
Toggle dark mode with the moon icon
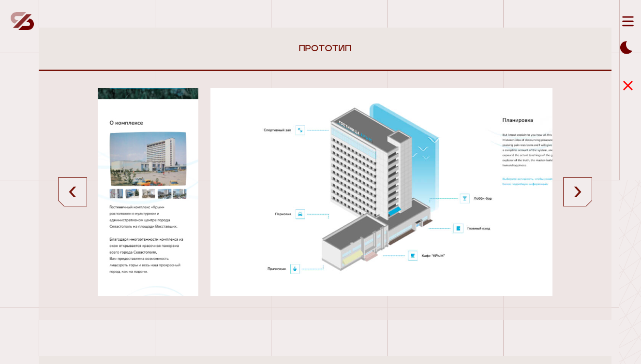point(626,47)
